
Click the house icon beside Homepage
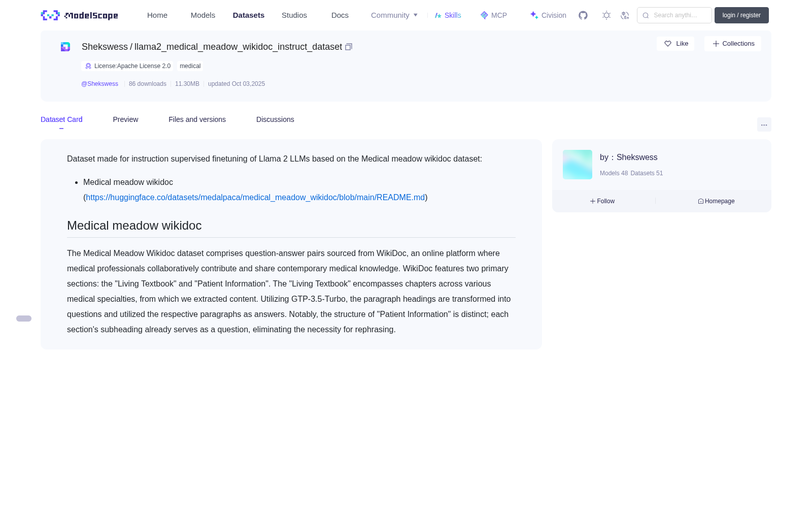(x=701, y=201)
